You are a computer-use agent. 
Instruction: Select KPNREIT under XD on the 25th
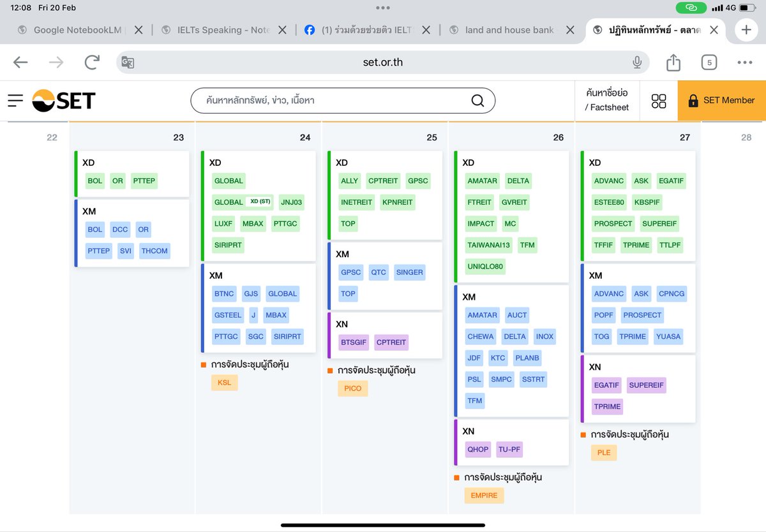tap(398, 202)
